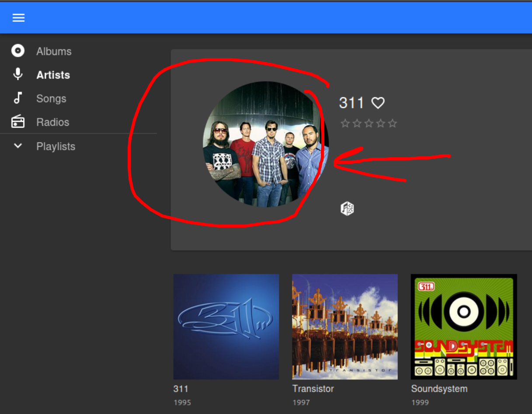Rate the artist five stars

pyautogui.click(x=393, y=124)
